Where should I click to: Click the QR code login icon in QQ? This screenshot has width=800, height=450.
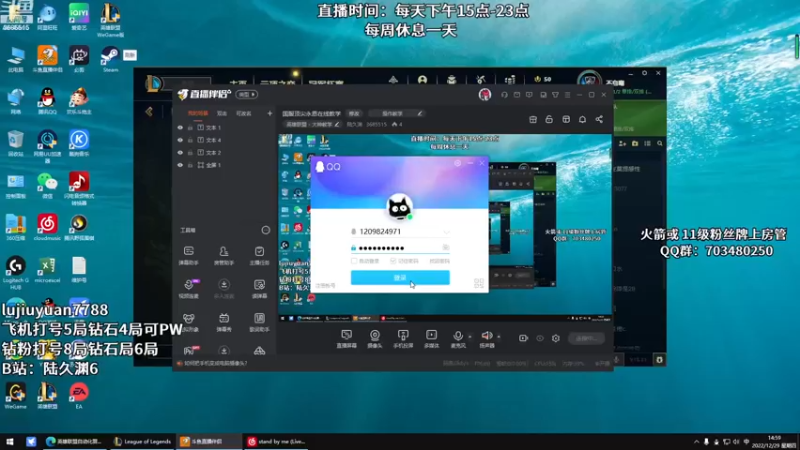[x=479, y=283]
